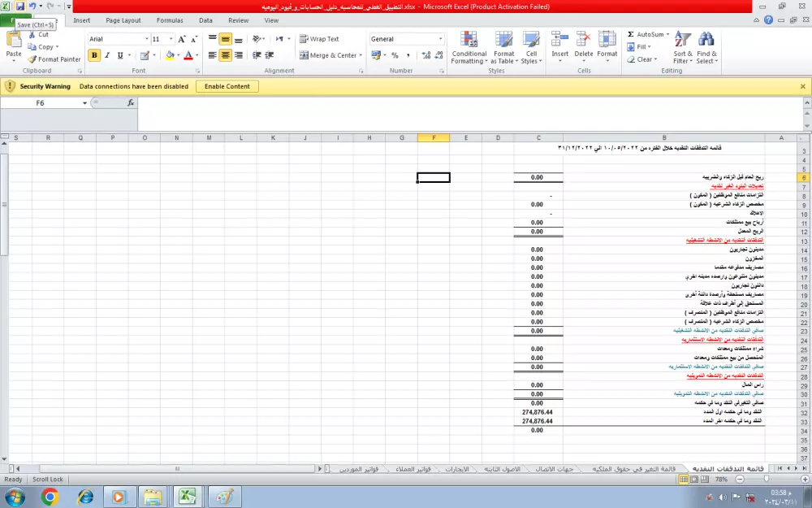Switch to جهات الاتصال sheet tab
812x508 pixels.
pyautogui.click(x=554, y=469)
